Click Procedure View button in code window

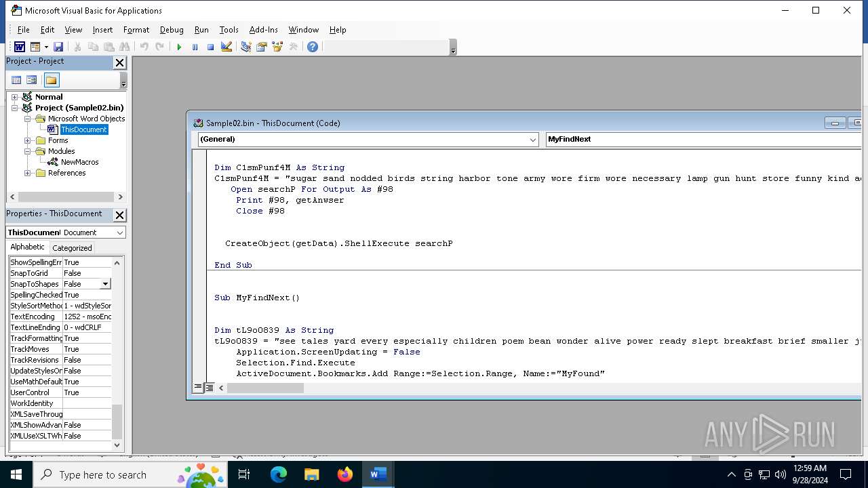click(x=198, y=388)
